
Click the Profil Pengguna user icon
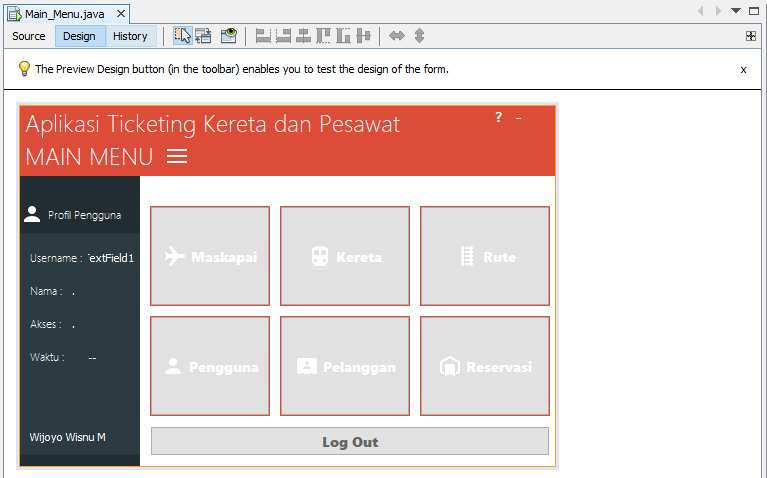[x=32, y=214]
